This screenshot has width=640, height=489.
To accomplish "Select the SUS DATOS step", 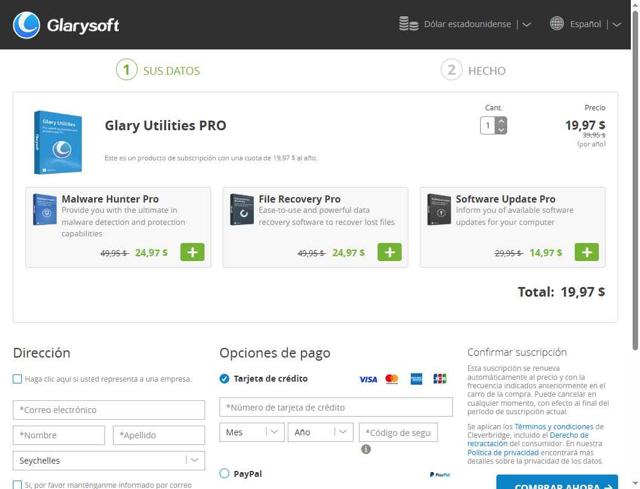I will click(158, 70).
